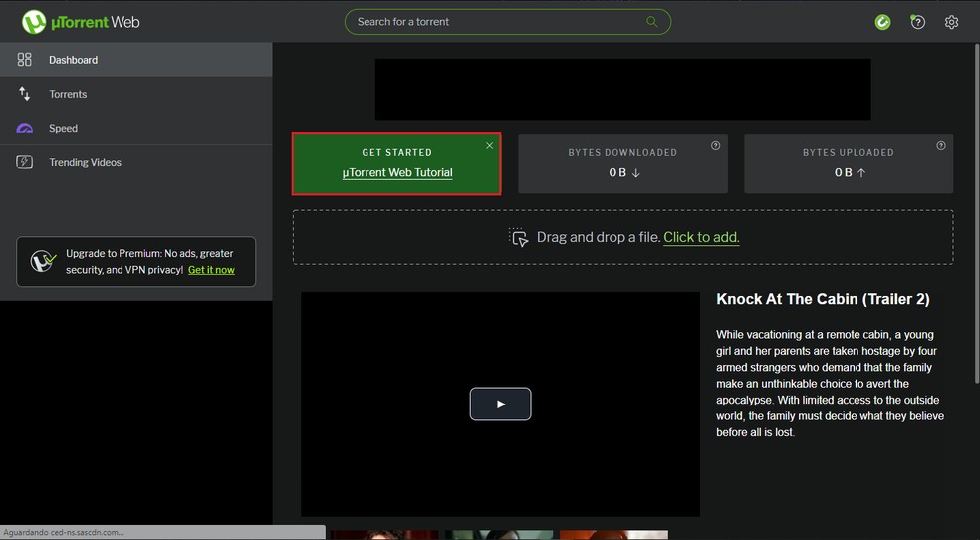Click the GET STARTED heading

(x=396, y=152)
